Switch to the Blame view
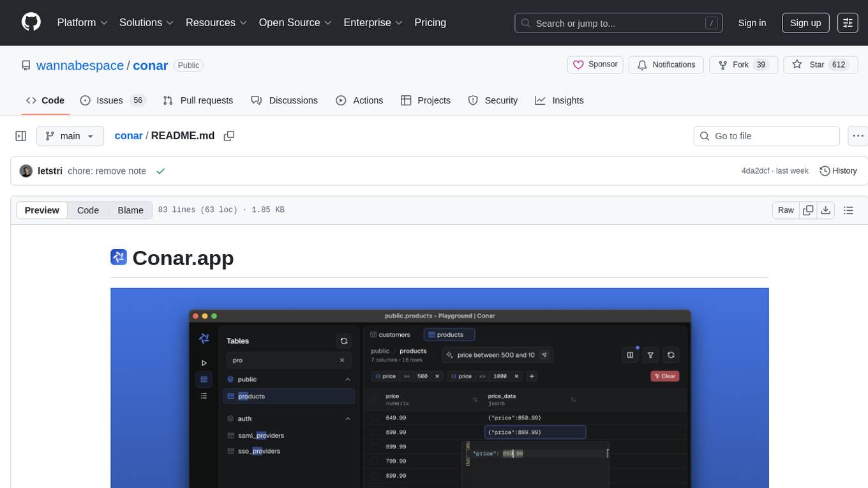Screen dimensions: 868x488 130,210
